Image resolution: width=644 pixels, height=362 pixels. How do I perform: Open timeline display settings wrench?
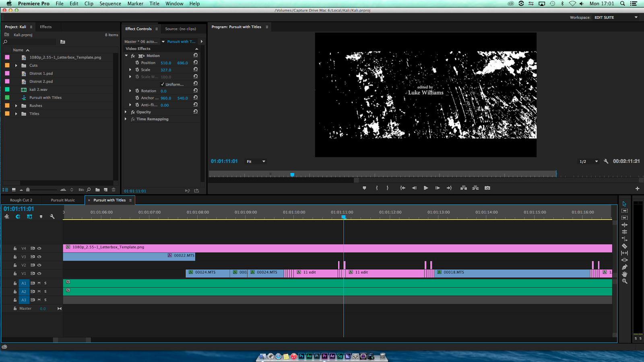(x=53, y=216)
